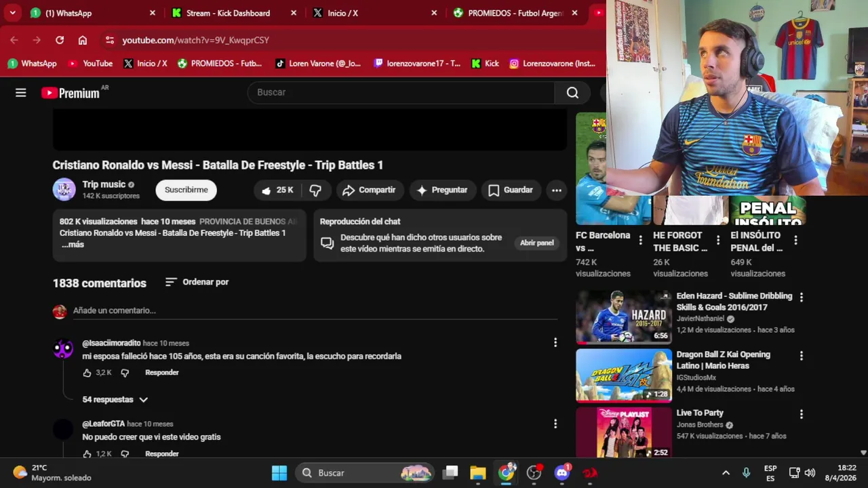
Task: Open Dragon Ball Z Kai Opening thumbnail
Action: point(624,375)
